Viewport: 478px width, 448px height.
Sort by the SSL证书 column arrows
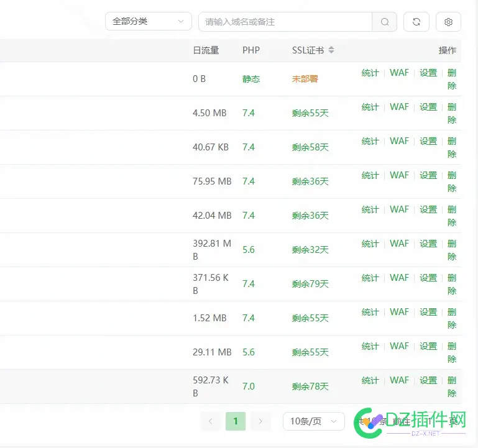[x=331, y=50]
